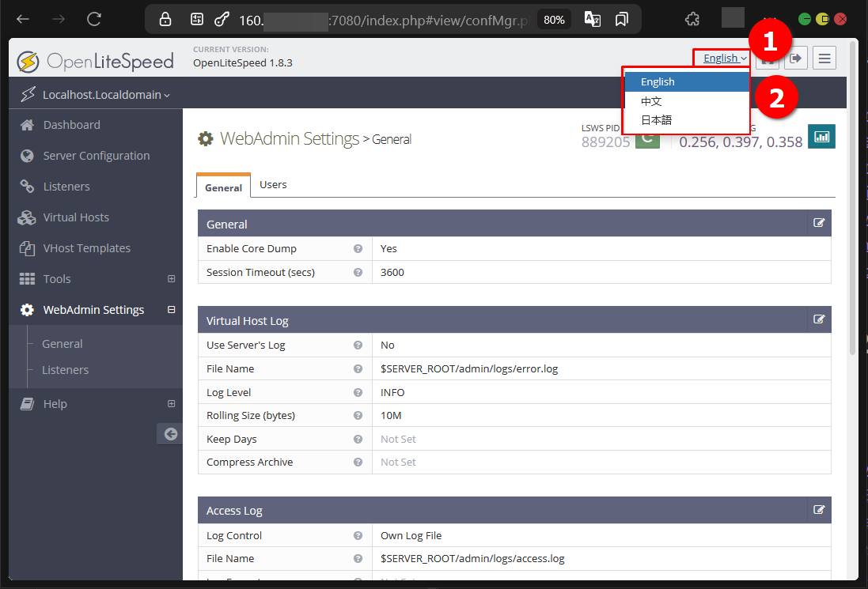This screenshot has height=589, width=868.
Task: Show help for Log Control
Action: point(358,535)
